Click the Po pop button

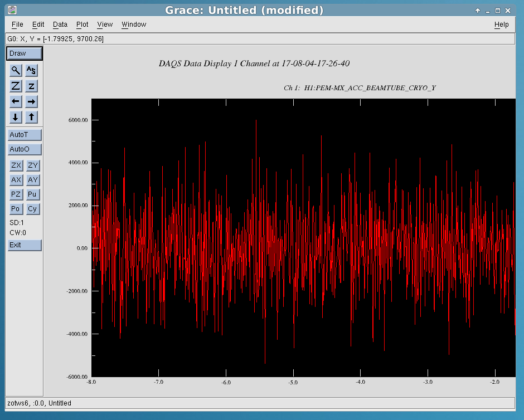click(x=16, y=209)
